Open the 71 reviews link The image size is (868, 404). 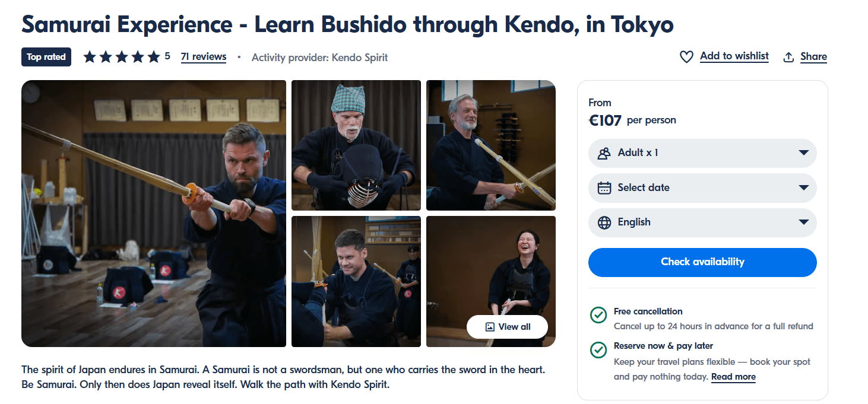click(x=204, y=57)
